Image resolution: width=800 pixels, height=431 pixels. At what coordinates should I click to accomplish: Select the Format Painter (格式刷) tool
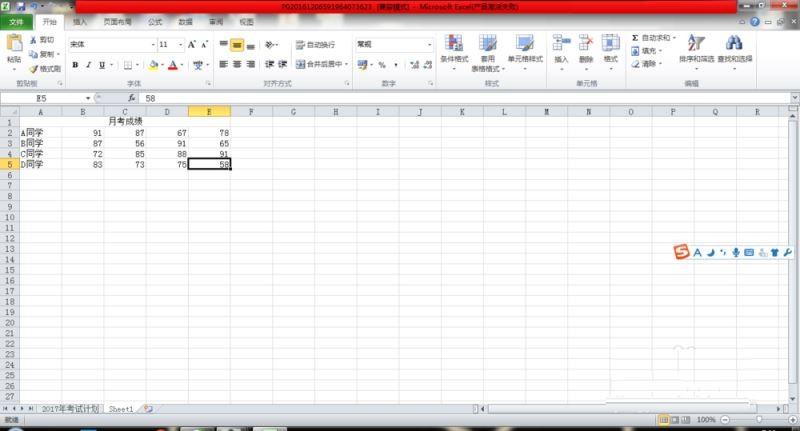pyautogui.click(x=45, y=69)
